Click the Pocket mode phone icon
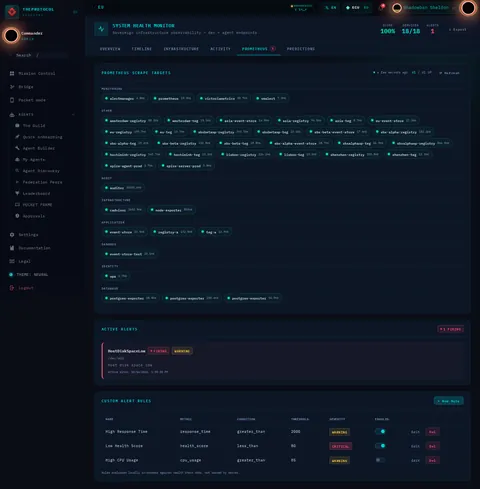Screen dimensions: 480x489 [x=12, y=100]
